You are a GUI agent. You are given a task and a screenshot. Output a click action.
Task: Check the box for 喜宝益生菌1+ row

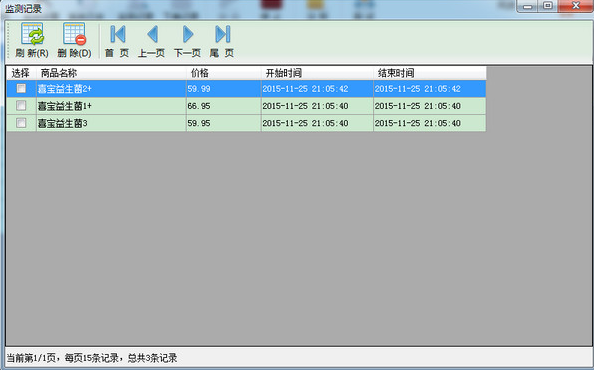click(x=21, y=105)
